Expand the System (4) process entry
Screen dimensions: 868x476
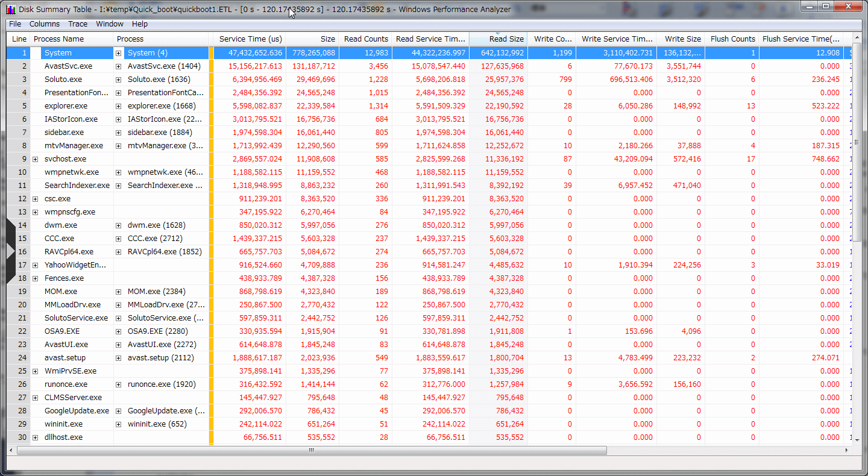click(119, 53)
